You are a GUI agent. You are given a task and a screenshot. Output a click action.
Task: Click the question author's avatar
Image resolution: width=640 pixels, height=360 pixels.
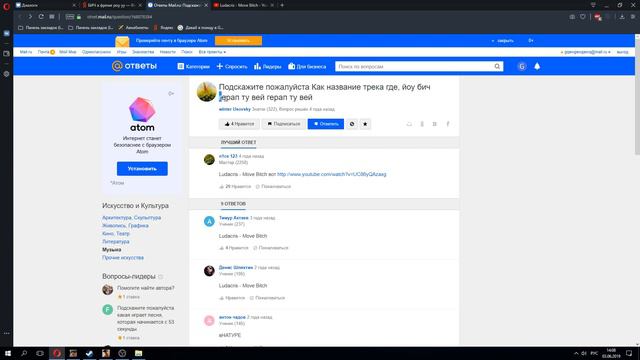(x=207, y=91)
